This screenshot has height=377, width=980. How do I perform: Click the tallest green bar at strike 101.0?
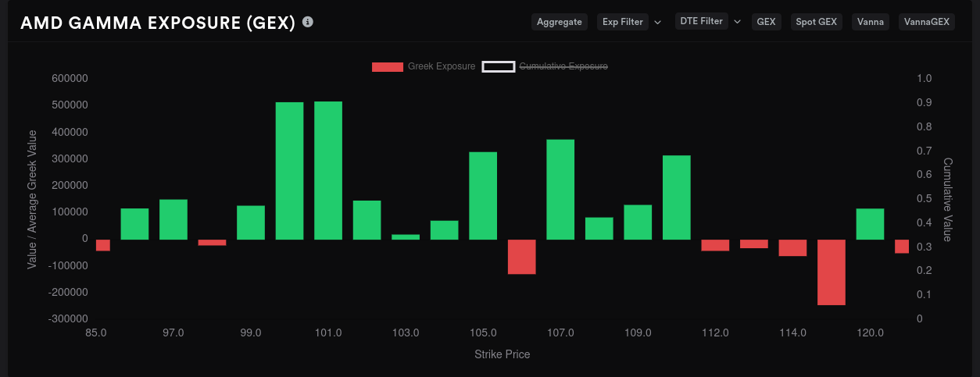(x=328, y=170)
